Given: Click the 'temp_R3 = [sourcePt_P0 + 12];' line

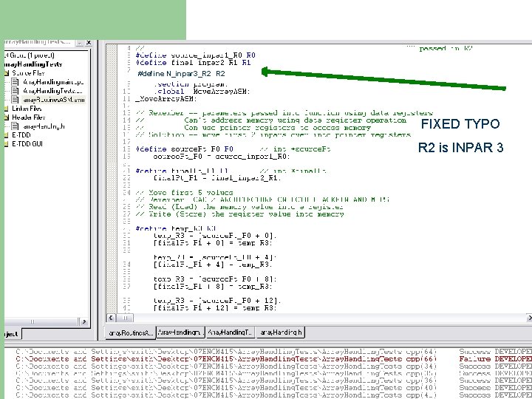Looking at the screenshot, I should pyautogui.click(x=217, y=301).
